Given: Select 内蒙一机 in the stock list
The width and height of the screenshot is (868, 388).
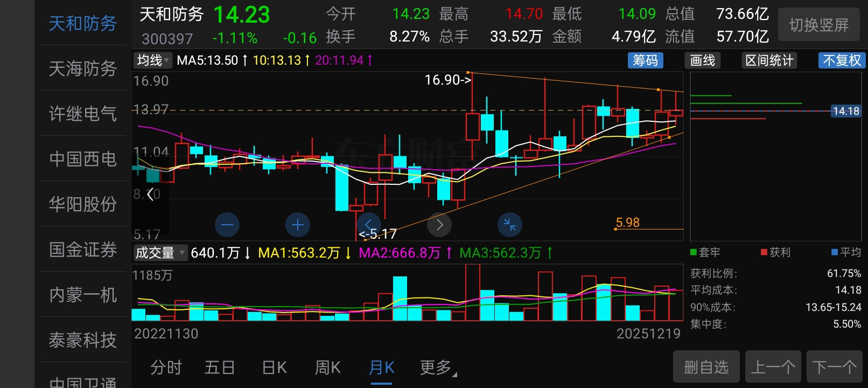Looking at the screenshot, I should coord(83,295).
